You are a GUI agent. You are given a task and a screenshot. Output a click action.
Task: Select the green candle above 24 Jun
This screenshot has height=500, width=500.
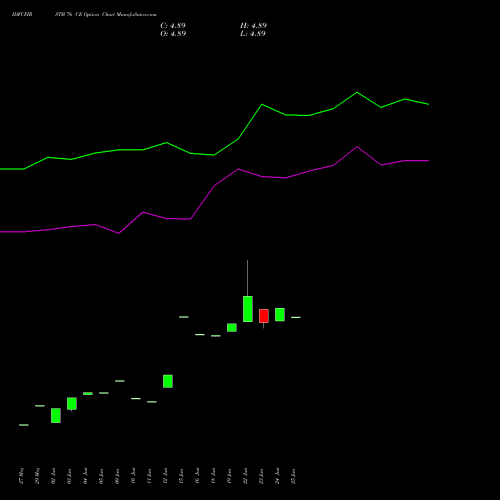point(280,315)
